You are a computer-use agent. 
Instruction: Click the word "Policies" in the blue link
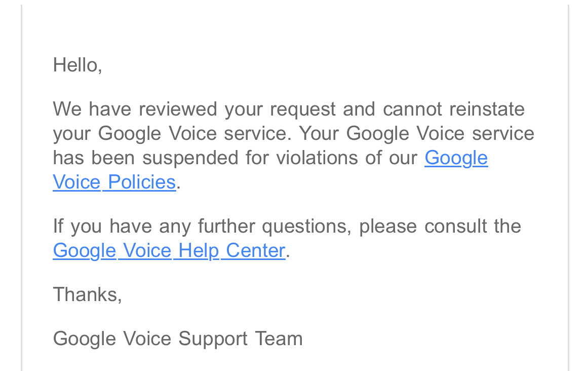point(142,182)
